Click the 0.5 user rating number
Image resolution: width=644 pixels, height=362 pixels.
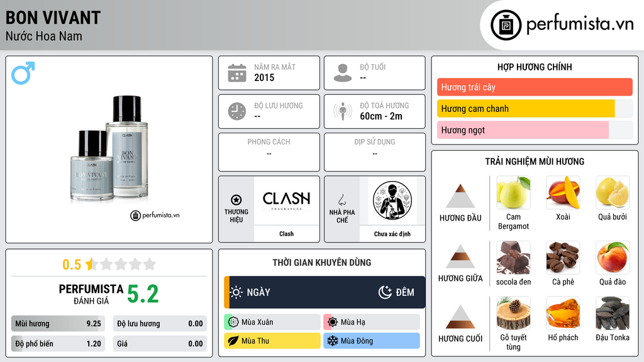(x=72, y=265)
